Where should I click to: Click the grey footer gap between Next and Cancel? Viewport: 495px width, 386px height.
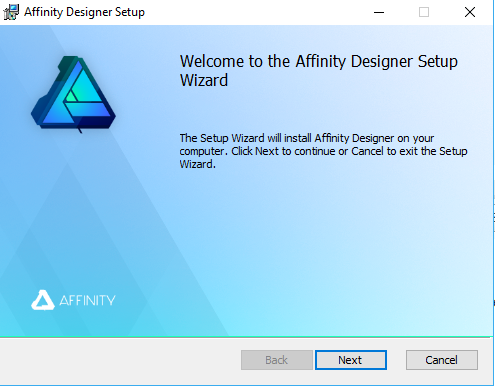396,360
